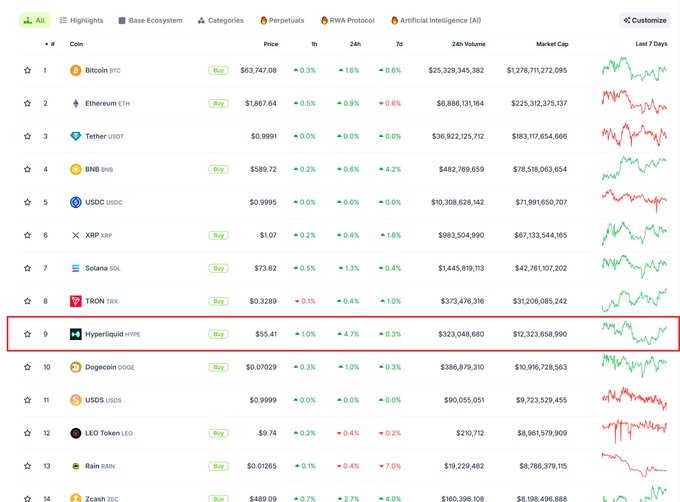
Task: Star the Rain coin row
Action: (27, 466)
